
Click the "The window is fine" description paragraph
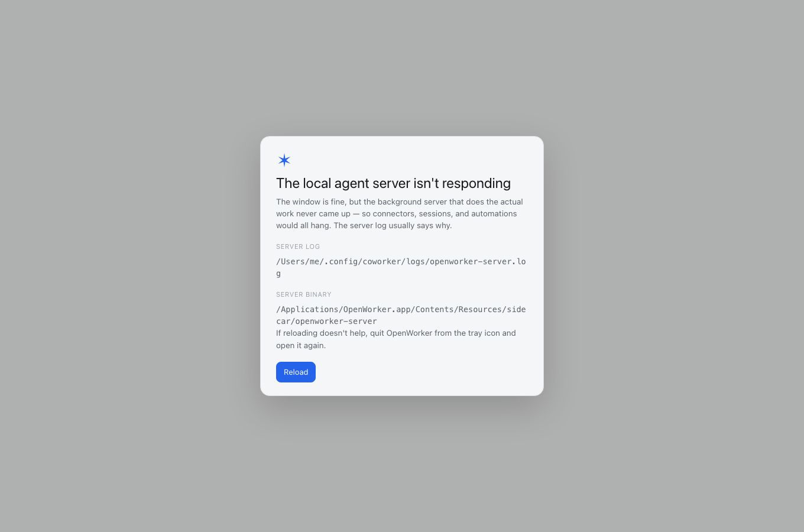(x=400, y=213)
